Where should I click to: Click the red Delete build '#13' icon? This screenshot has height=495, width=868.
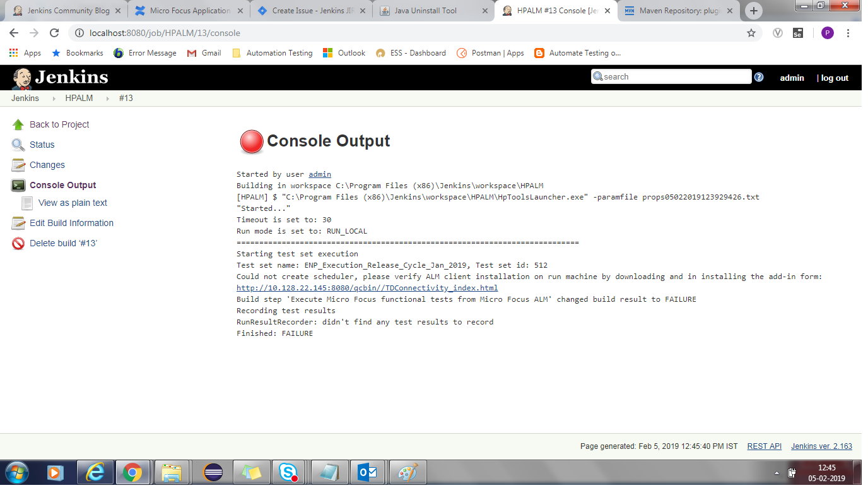tap(18, 243)
